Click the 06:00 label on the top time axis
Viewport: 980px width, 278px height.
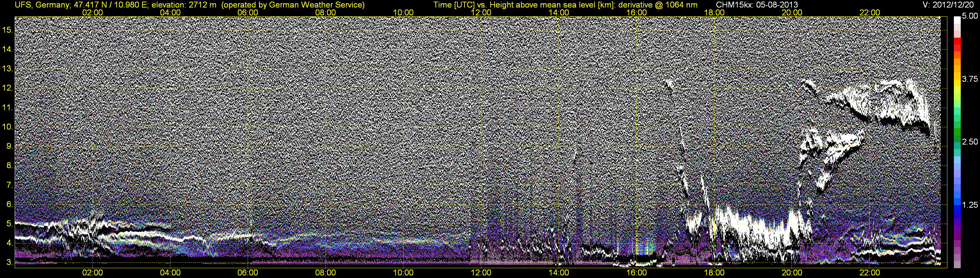(248, 12)
